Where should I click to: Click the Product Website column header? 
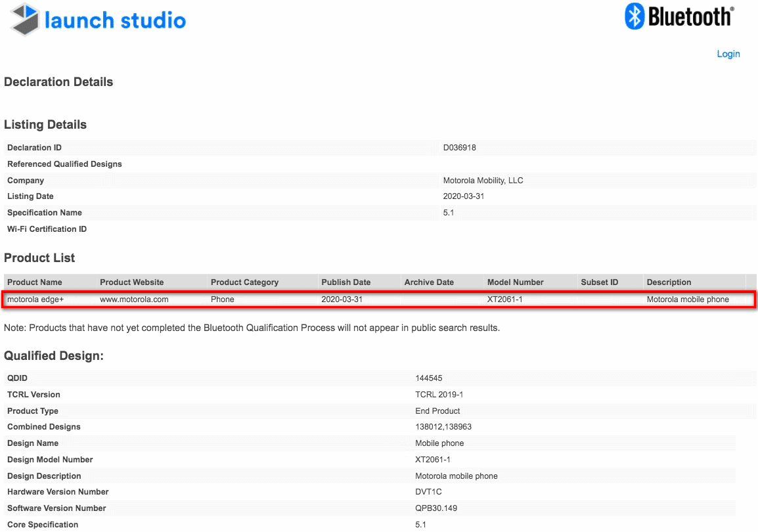click(131, 282)
